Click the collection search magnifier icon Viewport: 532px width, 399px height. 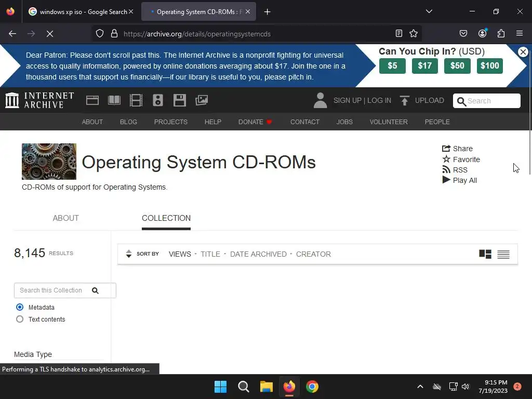(96, 290)
